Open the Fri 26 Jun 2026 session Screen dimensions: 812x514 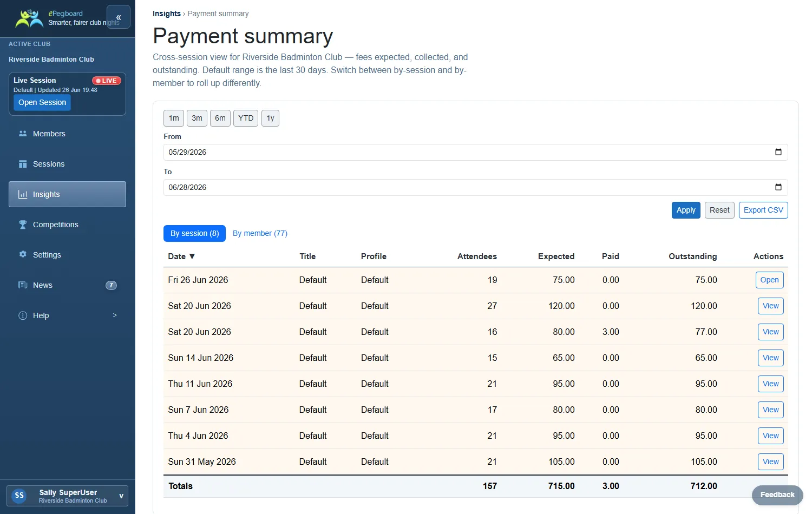[x=769, y=280]
